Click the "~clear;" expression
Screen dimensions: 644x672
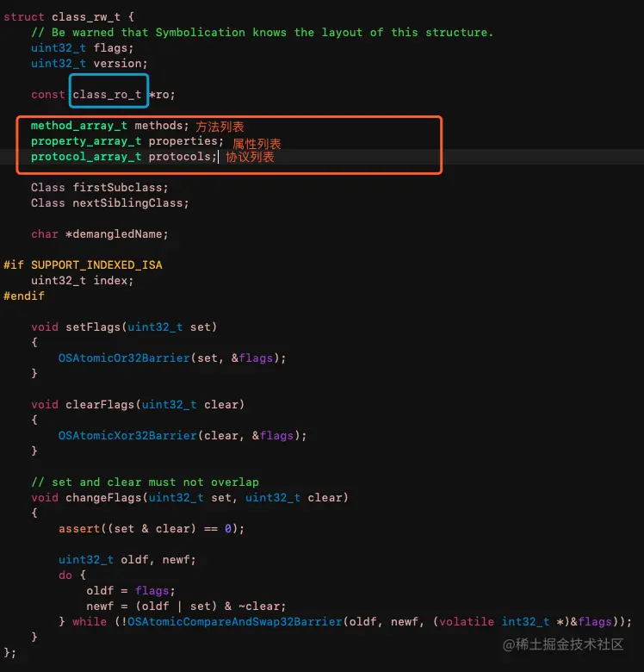tap(262, 606)
